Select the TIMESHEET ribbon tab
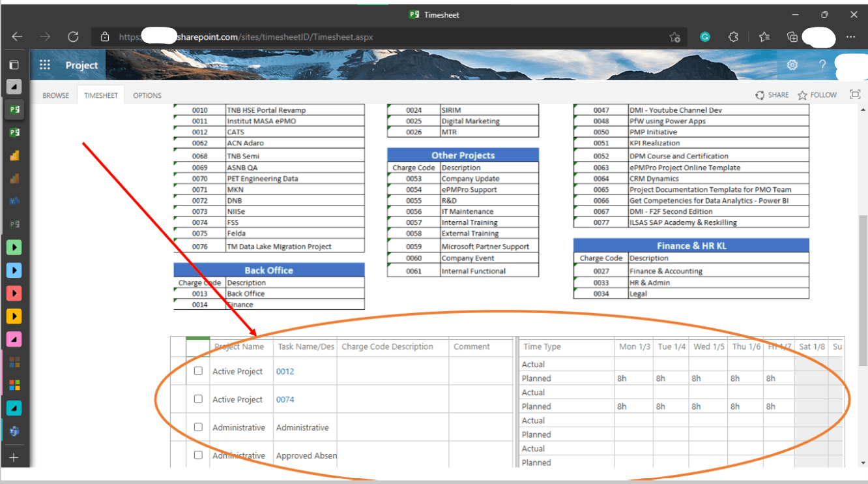868x484 pixels. pyautogui.click(x=101, y=95)
